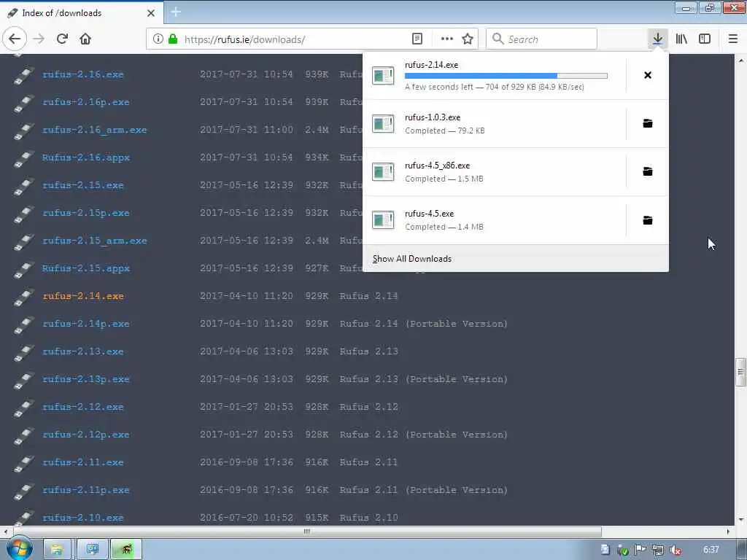
Task: Select text 'Rufus 2.14 (Portable Version)'
Action: [424, 324]
